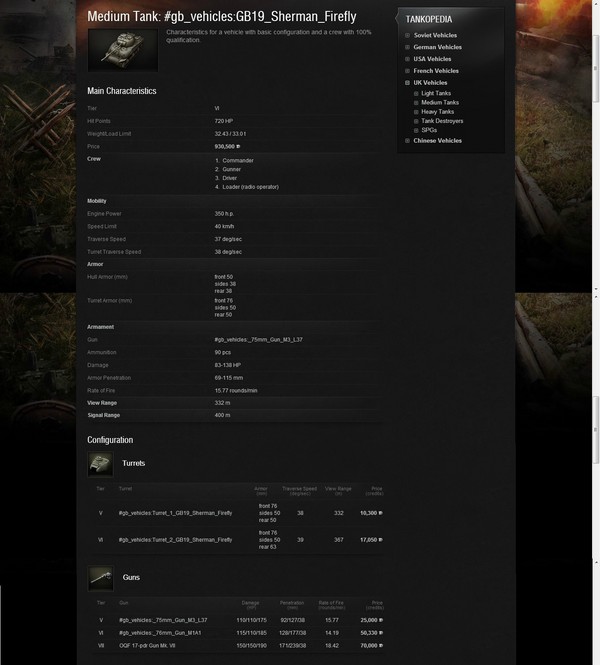This screenshot has height=665, width=600.
Task: Click the Guns section icon
Action: coord(100,576)
